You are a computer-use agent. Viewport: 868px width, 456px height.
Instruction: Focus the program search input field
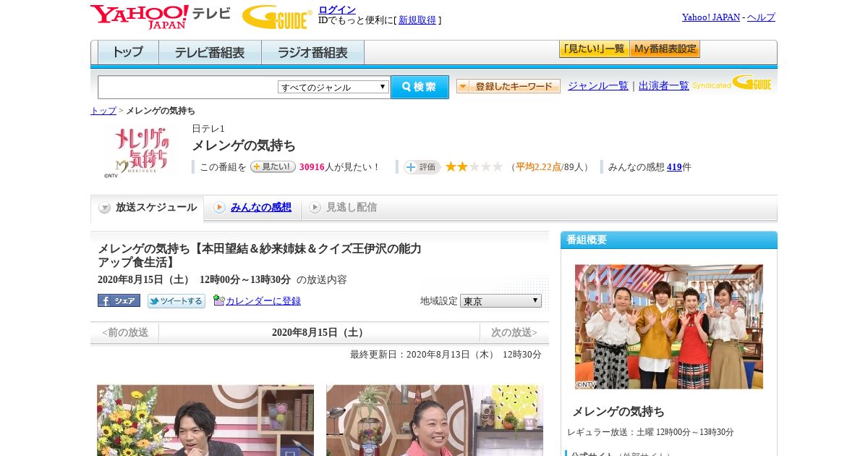188,87
